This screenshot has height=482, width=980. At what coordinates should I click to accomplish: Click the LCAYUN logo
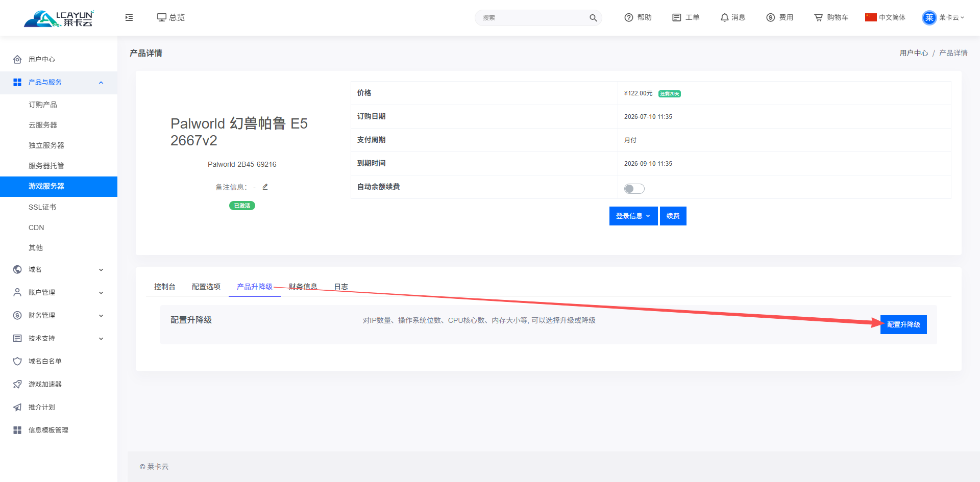tap(59, 18)
